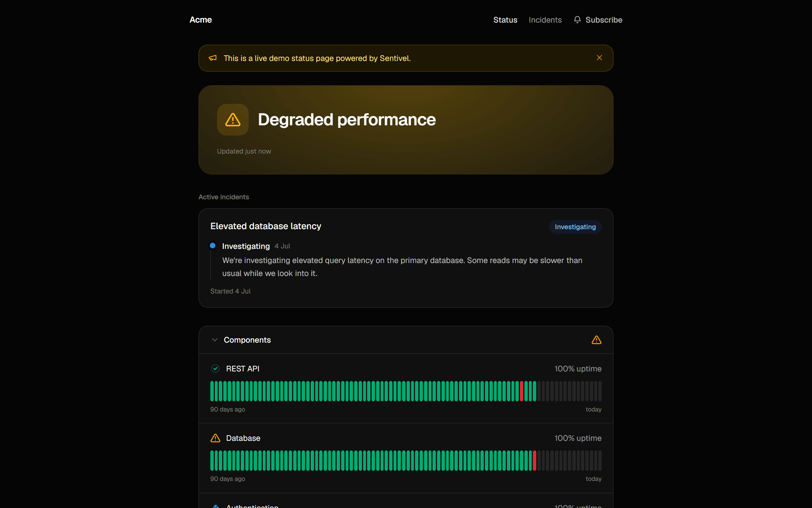812x508 pixels.
Task: Click the Degraded performance heading
Action: click(x=347, y=120)
